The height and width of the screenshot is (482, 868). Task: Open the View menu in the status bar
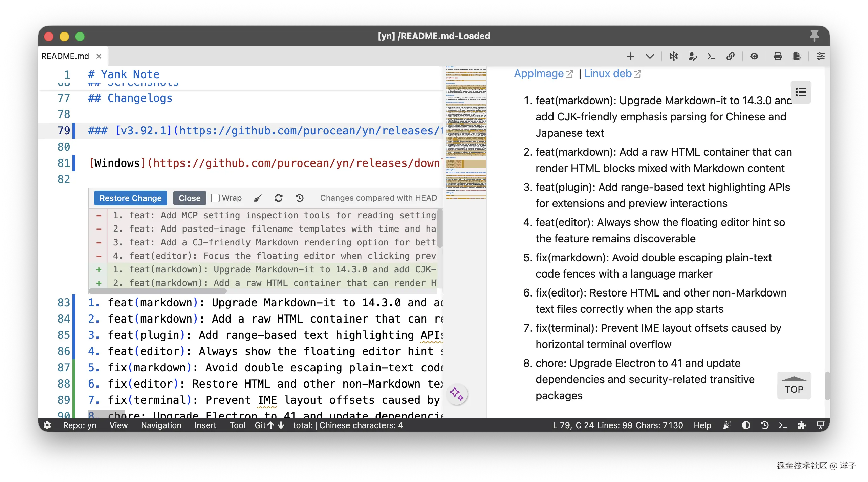tap(118, 425)
